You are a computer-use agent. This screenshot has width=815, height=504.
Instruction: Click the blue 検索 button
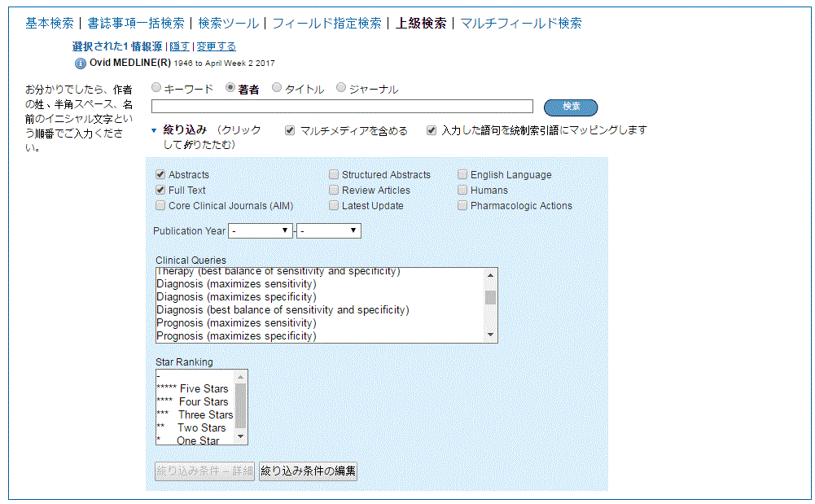click(x=571, y=107)
